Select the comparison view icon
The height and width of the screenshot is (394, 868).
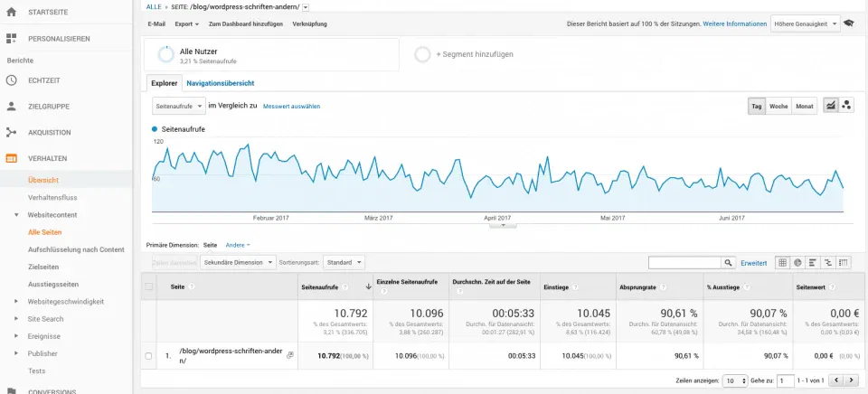tap(828, 263)
